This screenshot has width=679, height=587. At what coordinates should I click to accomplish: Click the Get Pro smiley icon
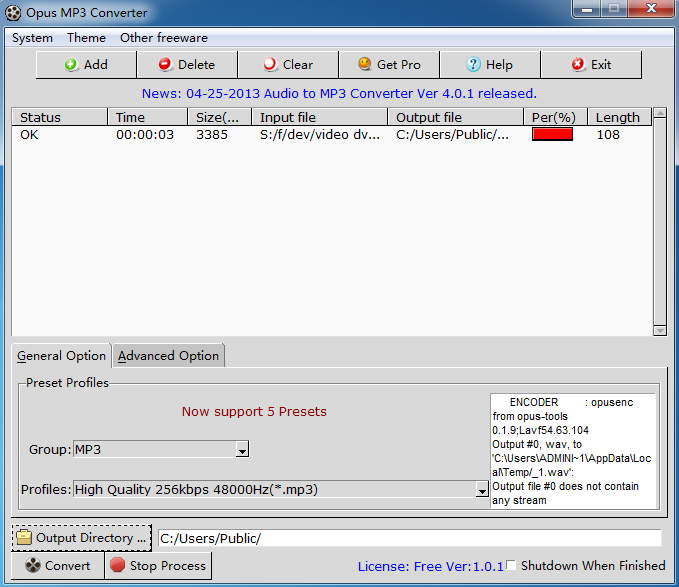(x=365, y=64)
